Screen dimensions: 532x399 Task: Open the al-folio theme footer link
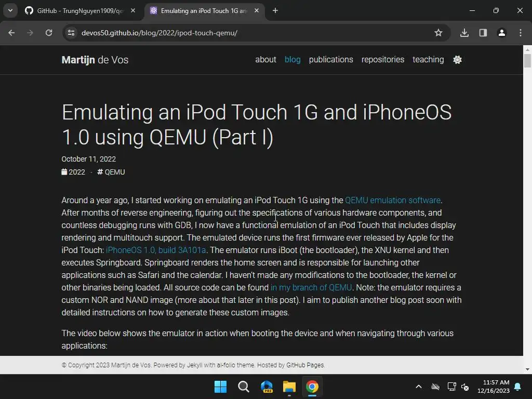[235, 365]
